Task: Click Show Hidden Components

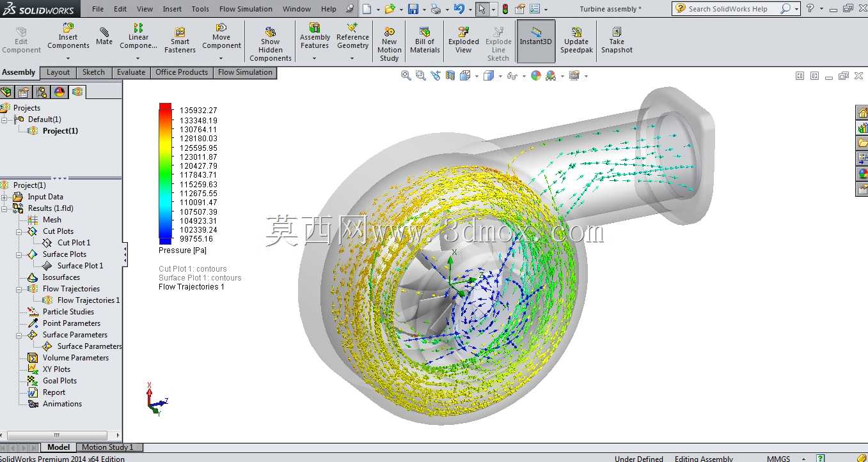Action: (271, 44)
